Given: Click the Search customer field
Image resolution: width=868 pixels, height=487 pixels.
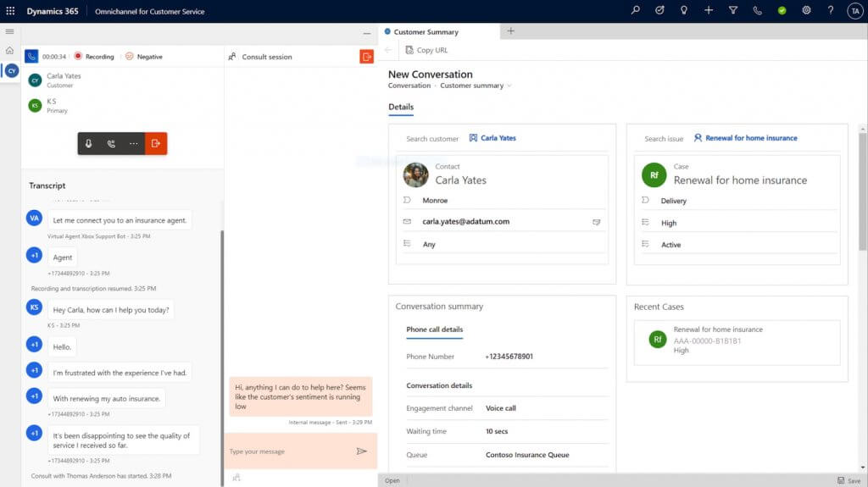Looking at the screenshot, I should click(x=432, y=139).
